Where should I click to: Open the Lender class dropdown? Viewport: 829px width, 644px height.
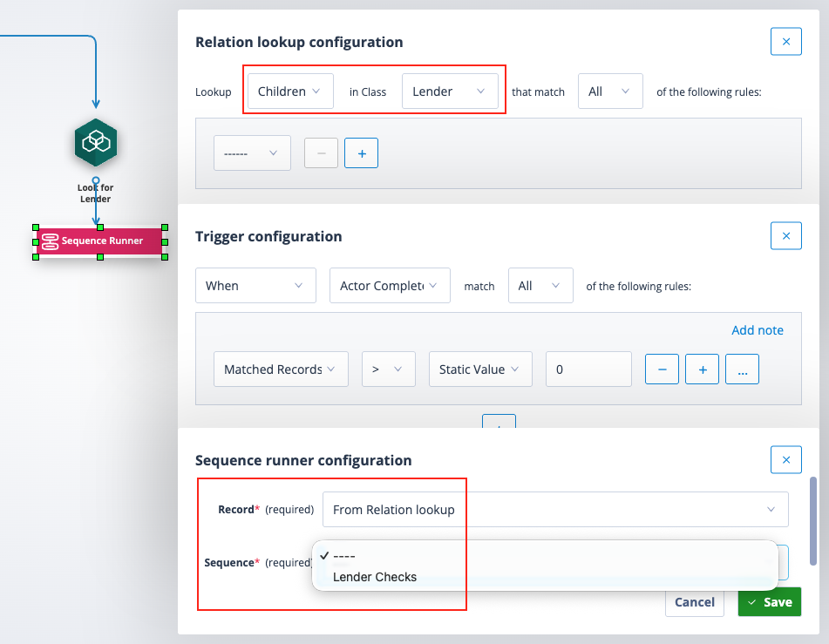click(x=450, y=92)
